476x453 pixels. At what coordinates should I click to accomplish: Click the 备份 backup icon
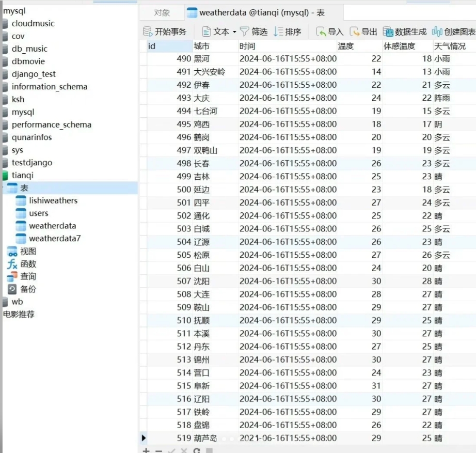coord(12,289)
